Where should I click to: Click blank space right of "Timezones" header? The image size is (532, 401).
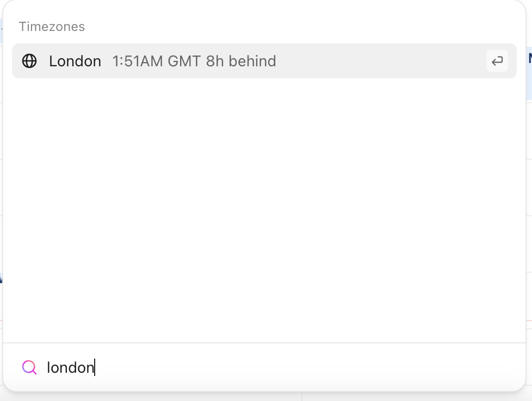point(299,27)
